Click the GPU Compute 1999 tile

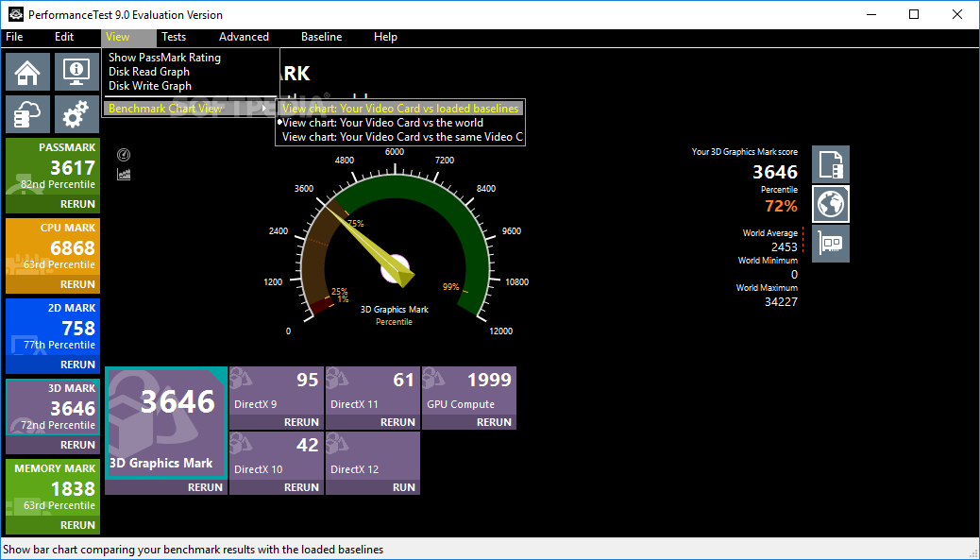click(x=469, y=391)
